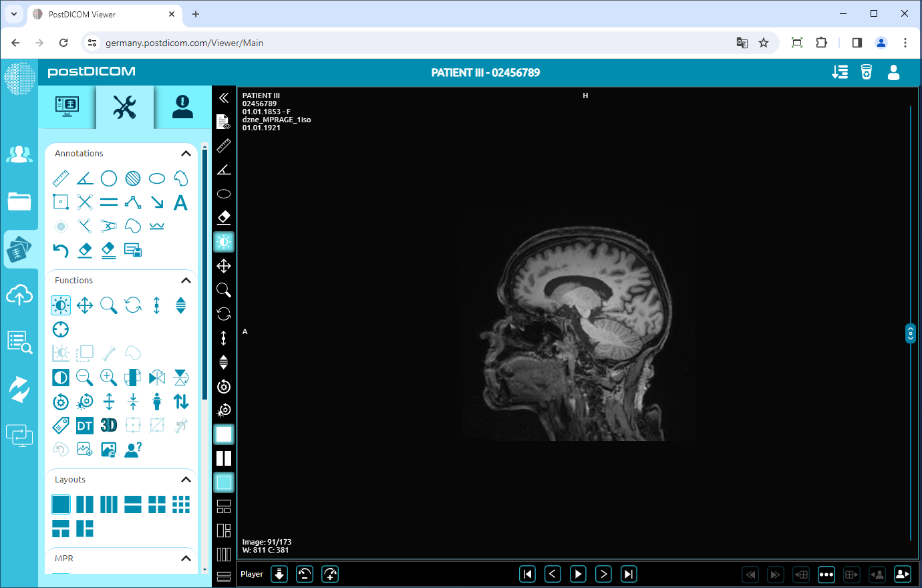Viewport: 922px width, 588px height.
Task: Select the pan tool on the vertical toolbar
Action: pos(224,266)
